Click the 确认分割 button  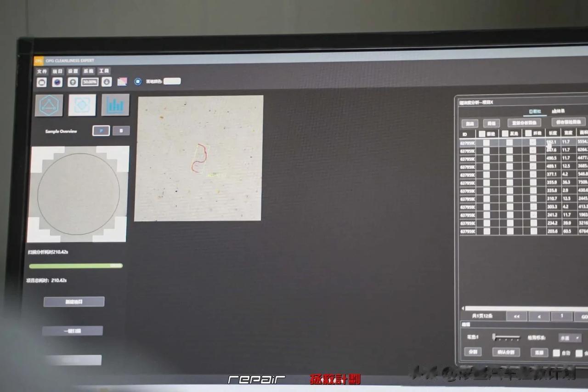pos(506,352)
